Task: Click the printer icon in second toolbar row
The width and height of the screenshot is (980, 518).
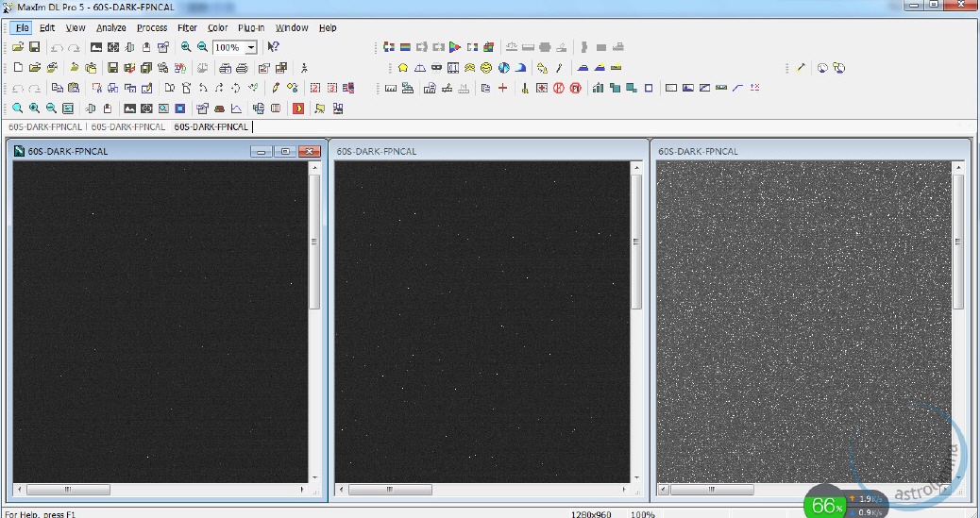Action: click(x=242, y=68)
